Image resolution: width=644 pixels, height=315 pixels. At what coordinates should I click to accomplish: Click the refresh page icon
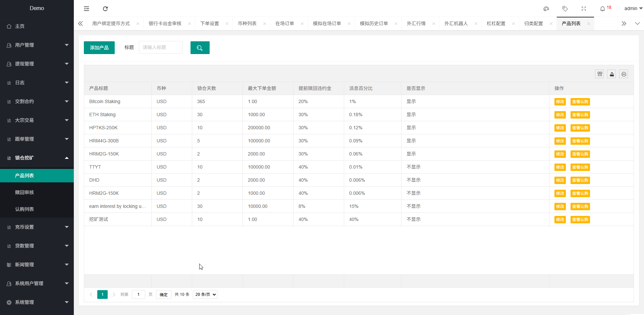coord(105,9)
